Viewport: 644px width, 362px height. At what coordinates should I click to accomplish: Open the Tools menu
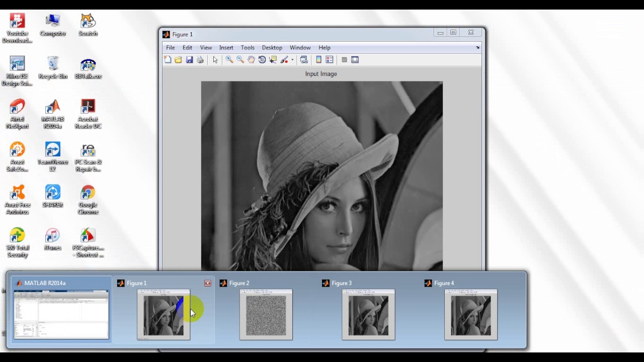pos(247,48)
